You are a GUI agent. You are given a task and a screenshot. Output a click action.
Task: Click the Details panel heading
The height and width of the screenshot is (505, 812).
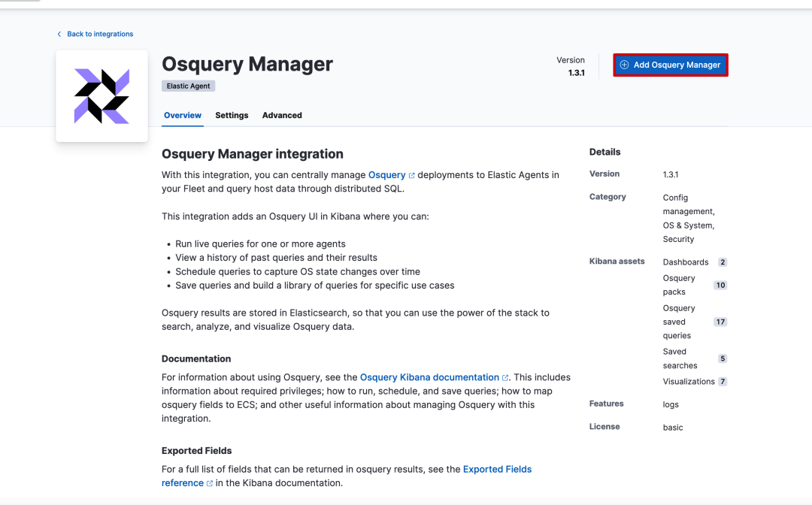point(604,152)
